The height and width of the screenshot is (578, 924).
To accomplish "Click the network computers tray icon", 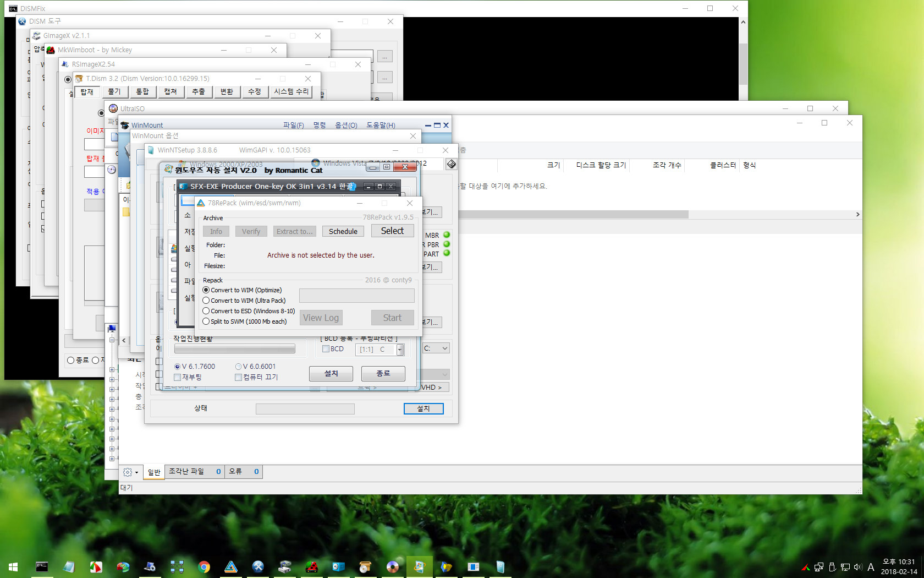I will pos(819,567).
